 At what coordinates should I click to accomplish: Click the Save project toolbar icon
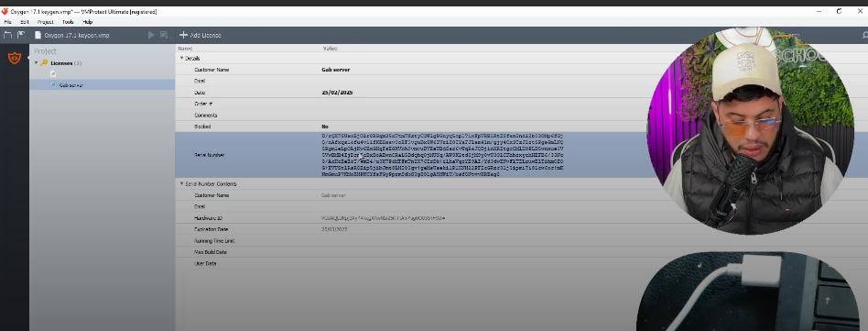[x=21, y=35]
